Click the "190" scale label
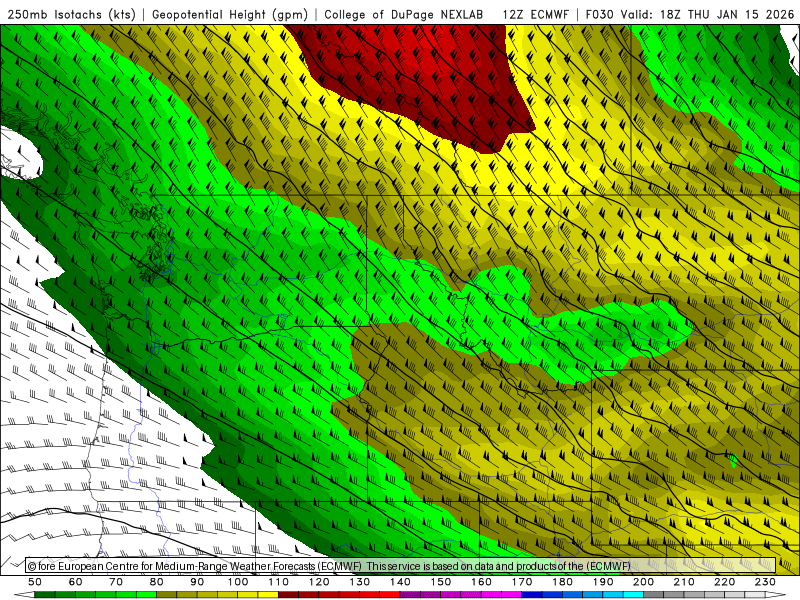This screenshot has height=600, width=800. (603, 582)
